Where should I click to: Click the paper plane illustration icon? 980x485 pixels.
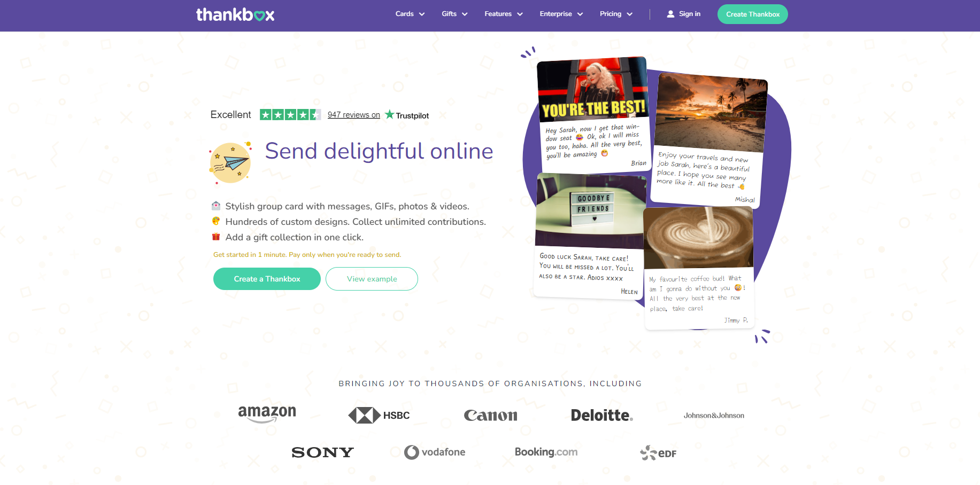(230, 162)
